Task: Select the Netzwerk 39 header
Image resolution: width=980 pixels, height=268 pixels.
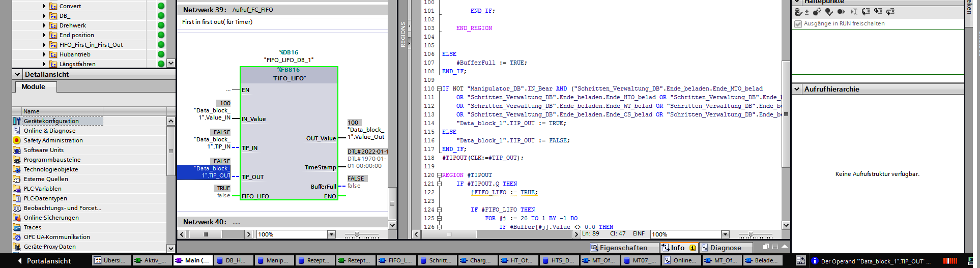Action: [x=282, y=10]
